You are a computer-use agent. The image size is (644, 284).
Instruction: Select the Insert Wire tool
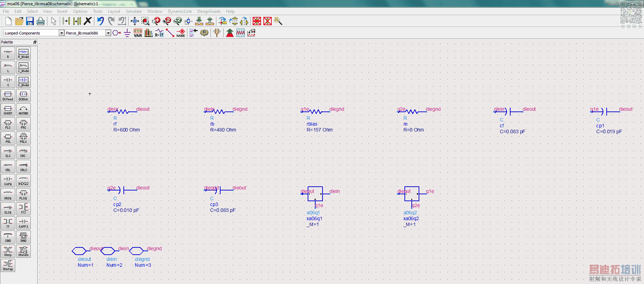(x=170, y=33)
